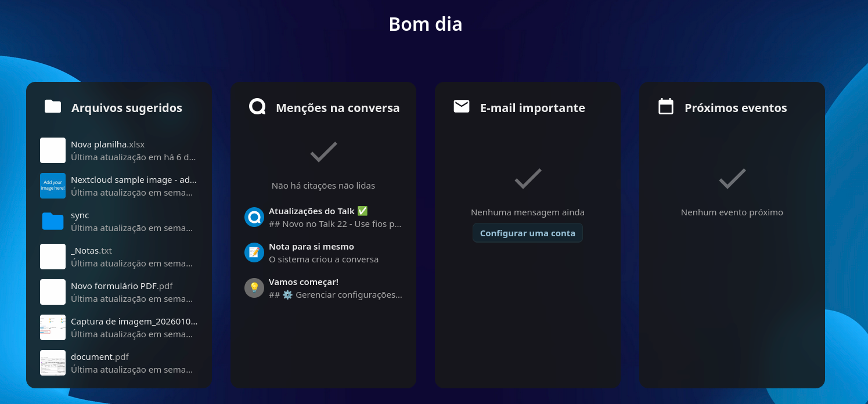Open Novo formulário PDF.pdf entry
The width and height of the screenshot is (868, 404).
point(122,286)
